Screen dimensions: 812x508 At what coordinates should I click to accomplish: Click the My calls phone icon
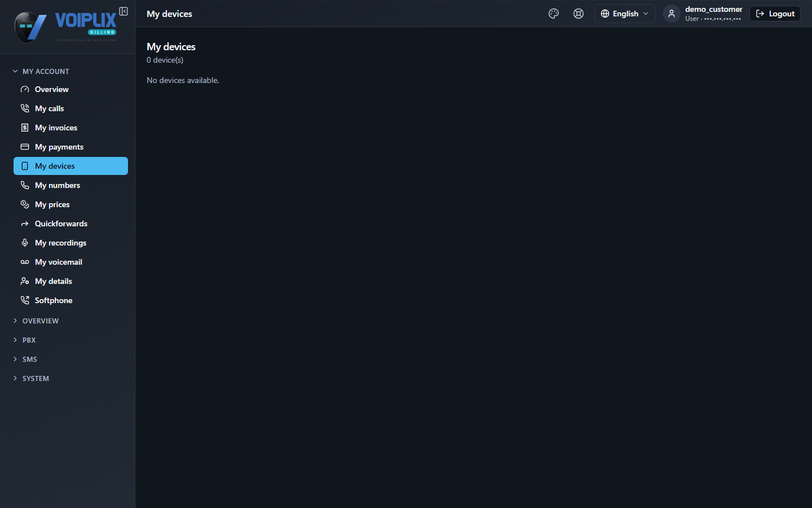[25, 108]
